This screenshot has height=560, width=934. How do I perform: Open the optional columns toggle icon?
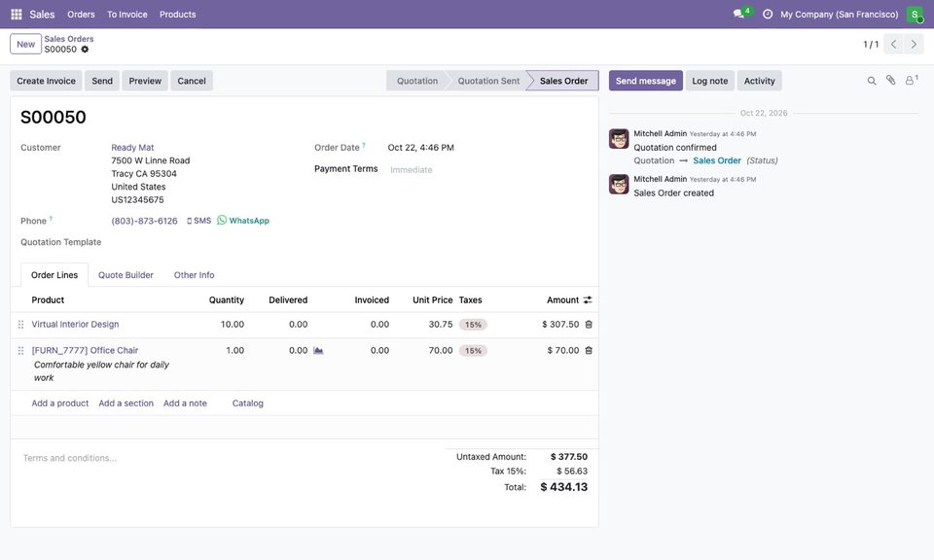[x=588, y=300]
